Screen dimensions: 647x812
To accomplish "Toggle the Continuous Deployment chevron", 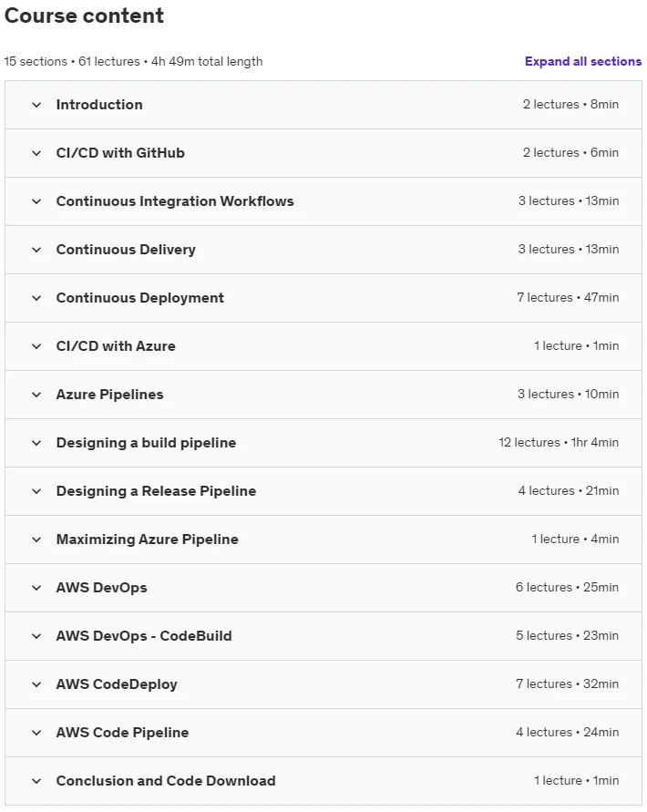I will click(36, 298).
